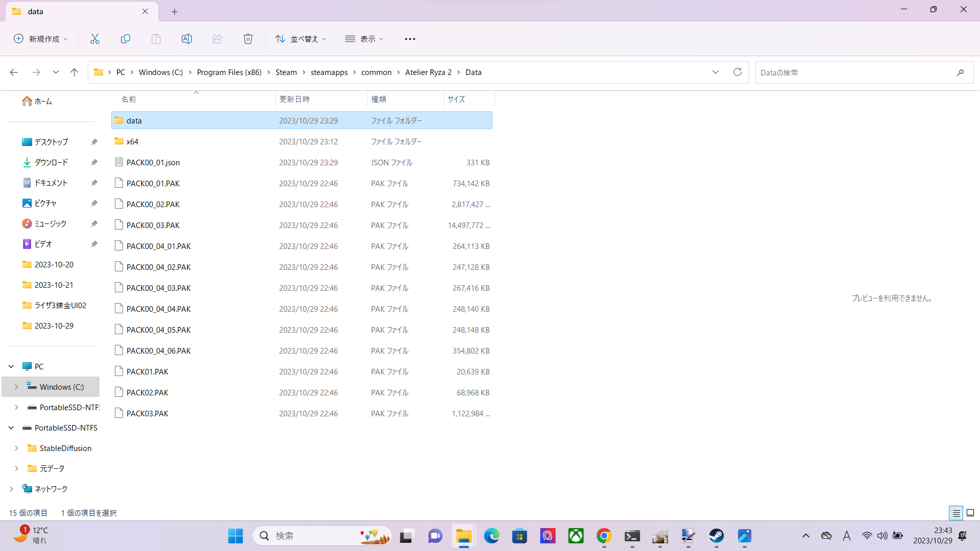Expand the Windows (C:) tree node
This screenshot has width=980, height=551.
click(16, 387)
